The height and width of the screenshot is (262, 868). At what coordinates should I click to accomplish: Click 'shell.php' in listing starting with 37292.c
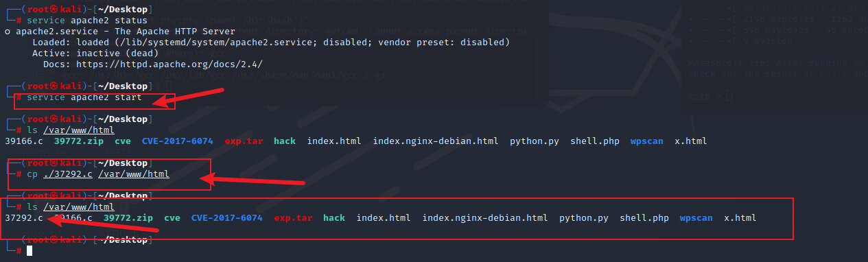pos(644,218)
